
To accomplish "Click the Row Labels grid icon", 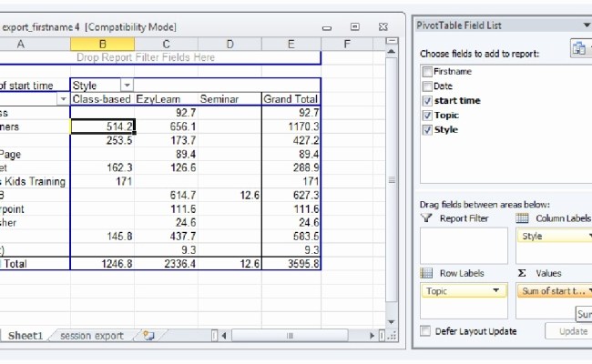I will pos(426,273).
